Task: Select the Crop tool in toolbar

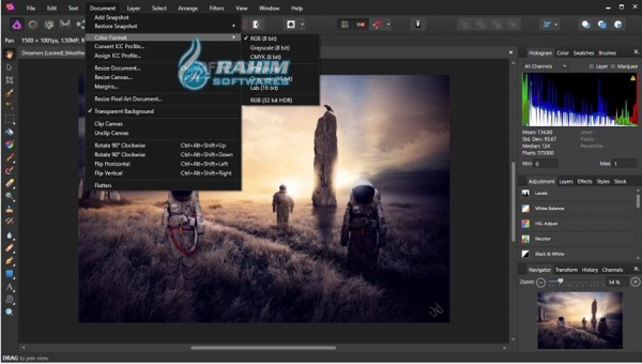Action: 9,80
